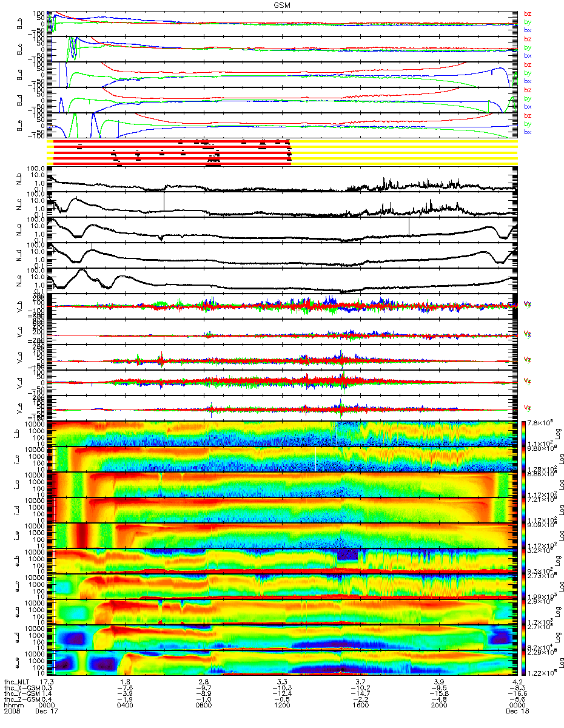Click the Dec 17 date label
This screenshot has width=564, height=728.
point(45,711)
